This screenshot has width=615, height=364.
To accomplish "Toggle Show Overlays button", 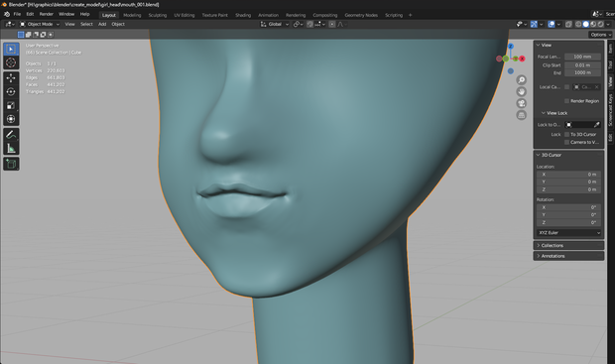I will (552, 25).
